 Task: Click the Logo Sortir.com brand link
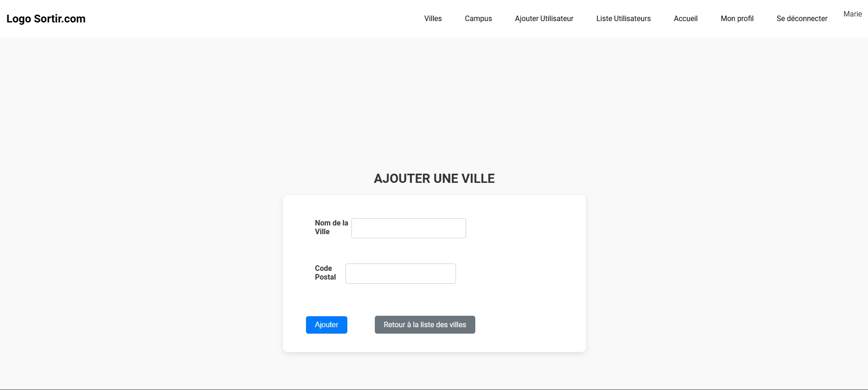point(46,19)
